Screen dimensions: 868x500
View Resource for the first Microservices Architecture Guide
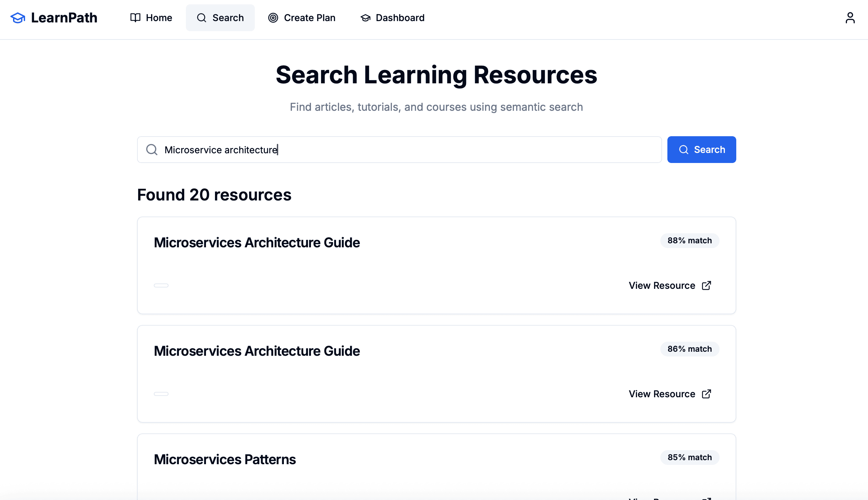click(x=662, y=285)
